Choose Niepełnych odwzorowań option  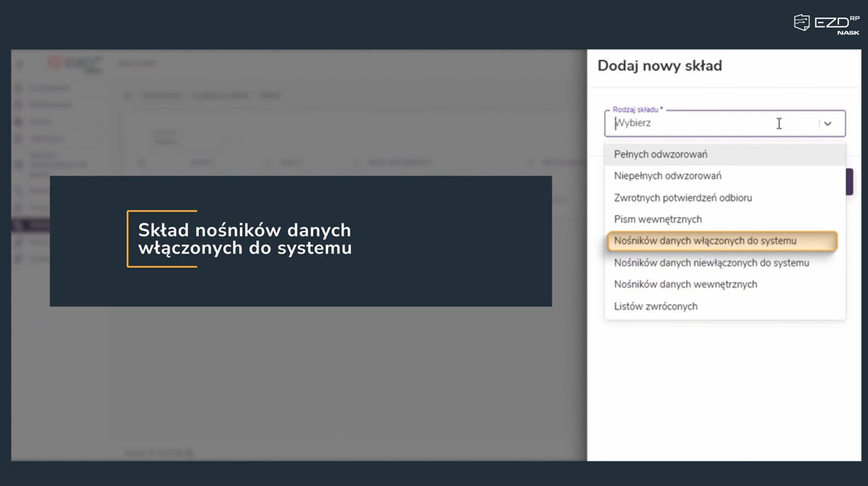click(725, 176)
